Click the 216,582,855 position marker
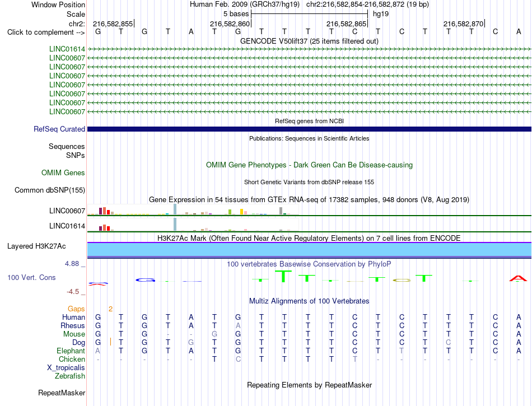The height and width of the screenshot is (406, 532). point(113,24)
